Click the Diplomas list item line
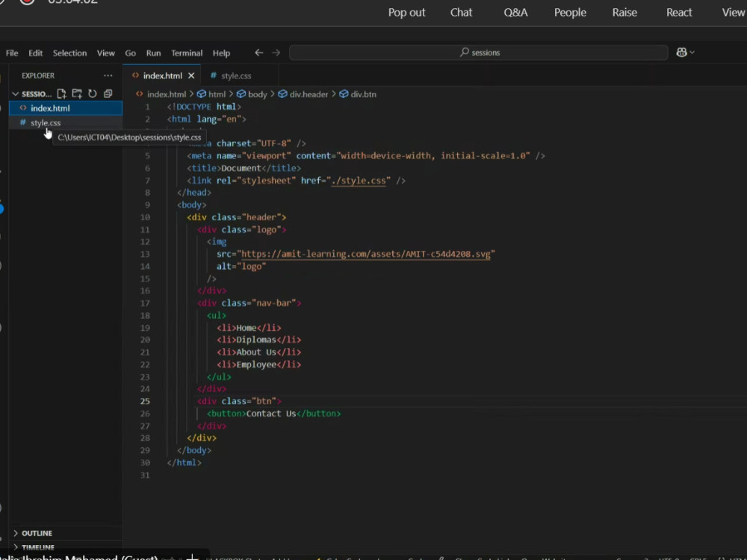747x560 pixels. 258,340
